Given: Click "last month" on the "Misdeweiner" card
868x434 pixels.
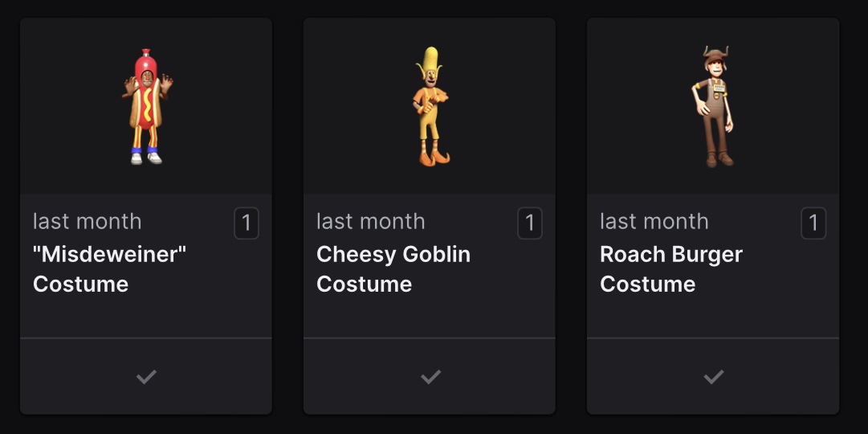Looking at the screenshot, I should (x=87, y=221).
